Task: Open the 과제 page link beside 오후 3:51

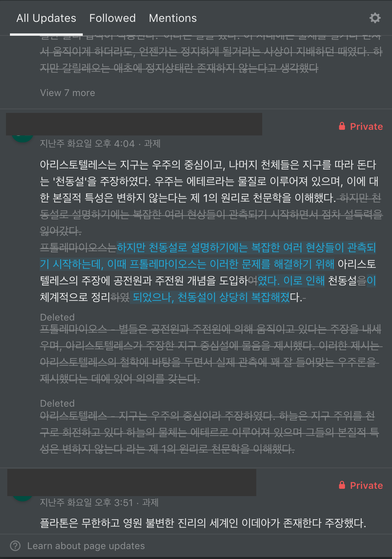Action: pos(150,502)
